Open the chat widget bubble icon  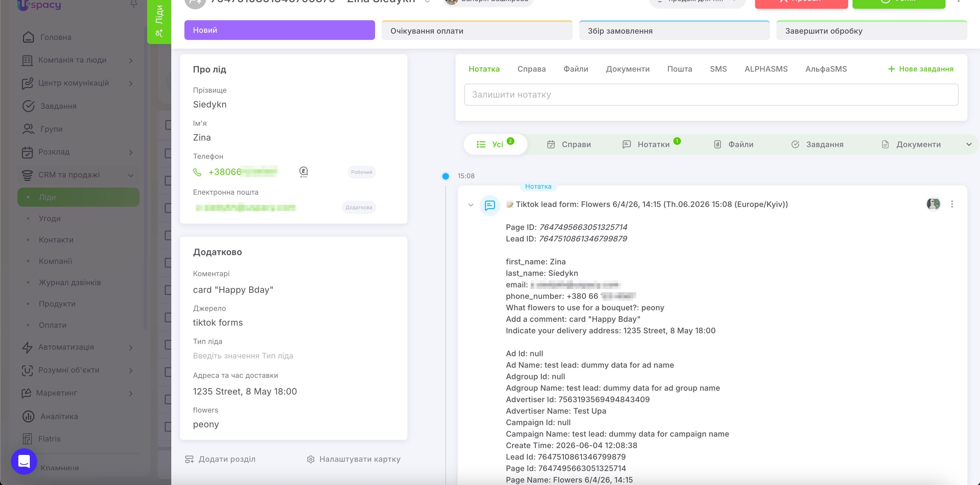pos(24,461)
